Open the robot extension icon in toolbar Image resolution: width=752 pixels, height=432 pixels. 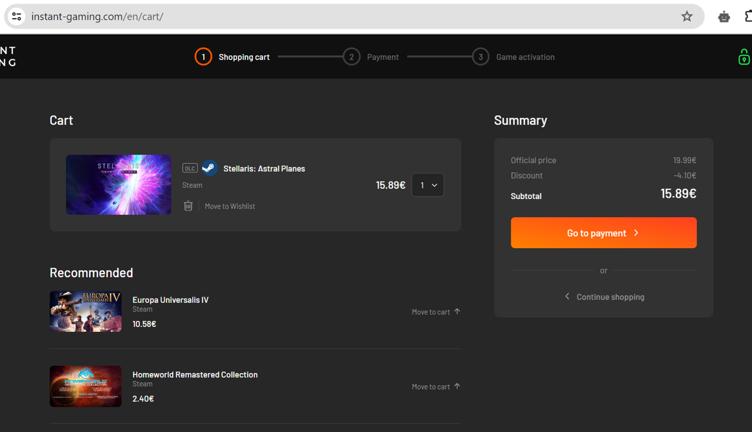tap(724, 17)
